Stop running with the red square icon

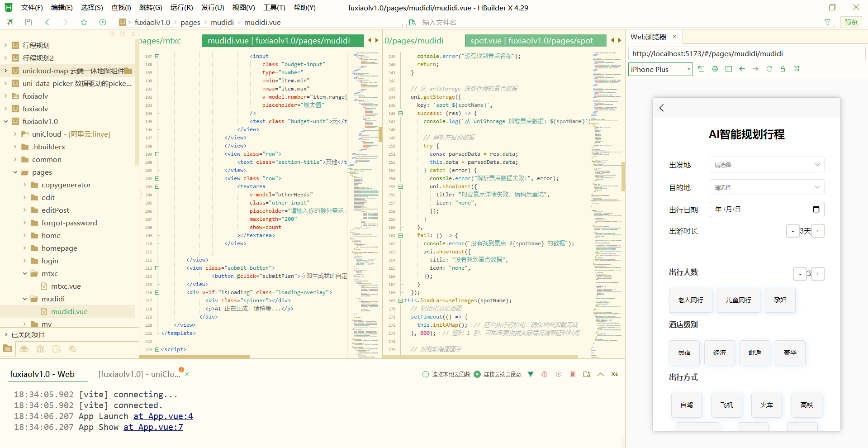click(573, 374)
